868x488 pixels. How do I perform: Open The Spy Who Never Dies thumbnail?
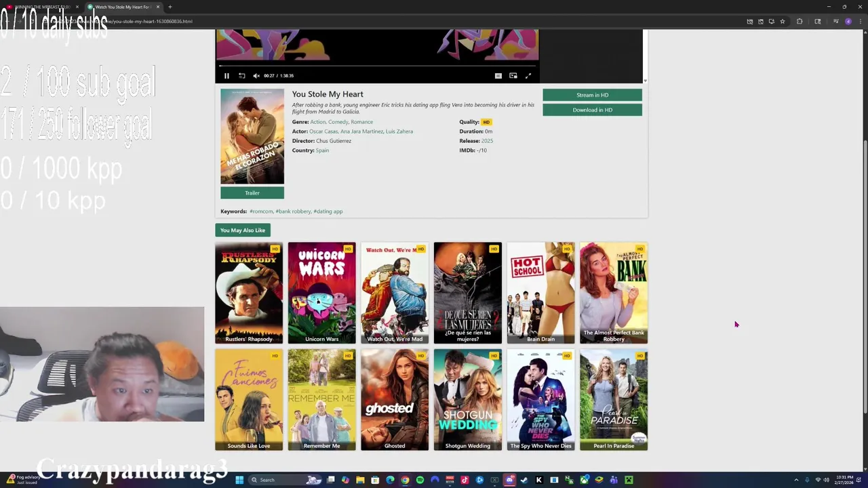(x=540, y=400)
